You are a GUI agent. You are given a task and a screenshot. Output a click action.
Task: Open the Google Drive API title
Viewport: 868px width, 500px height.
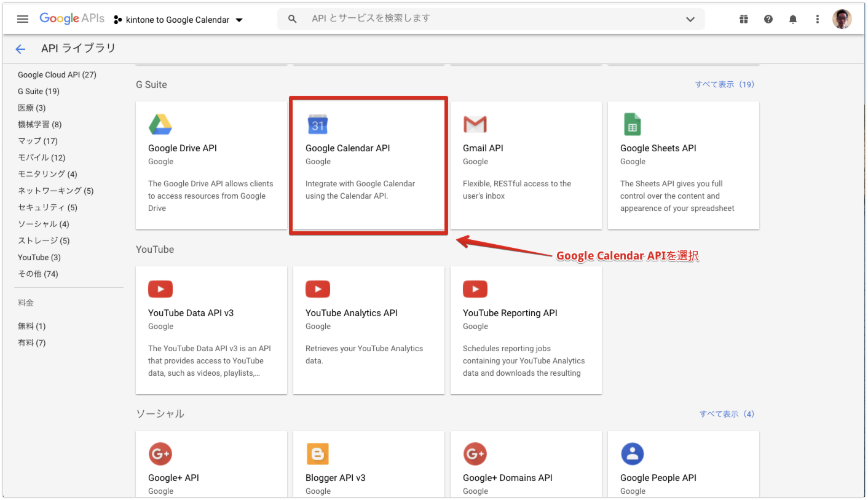pyautogui.click(x=183, y=148)
